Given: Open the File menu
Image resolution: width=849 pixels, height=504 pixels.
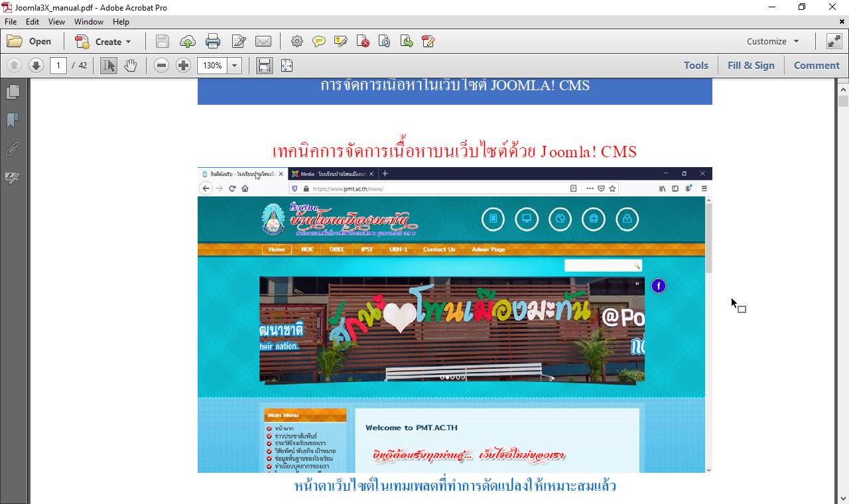Looking at the screenshot, I should tap(11, 22).
